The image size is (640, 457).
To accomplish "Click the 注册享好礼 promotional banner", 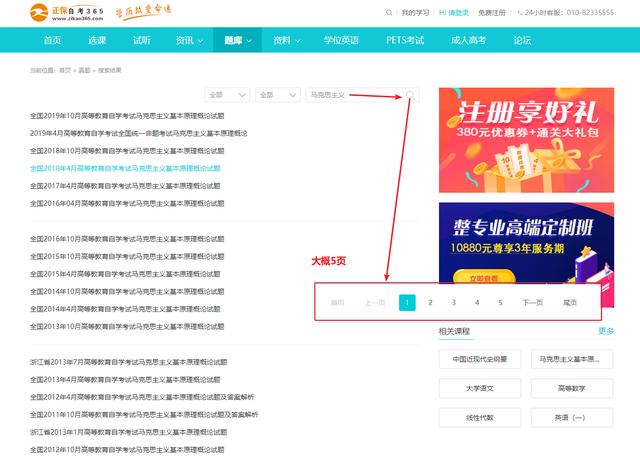I will [526, 140].
